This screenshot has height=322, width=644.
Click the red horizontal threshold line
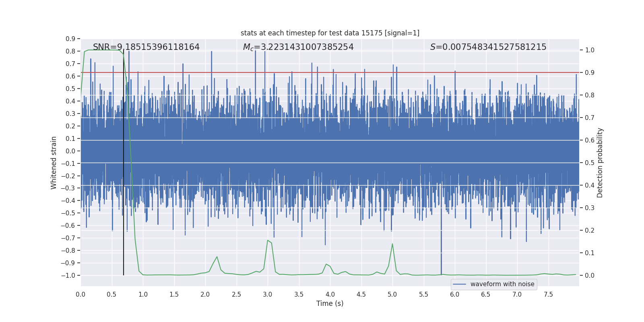pos(330,73)
